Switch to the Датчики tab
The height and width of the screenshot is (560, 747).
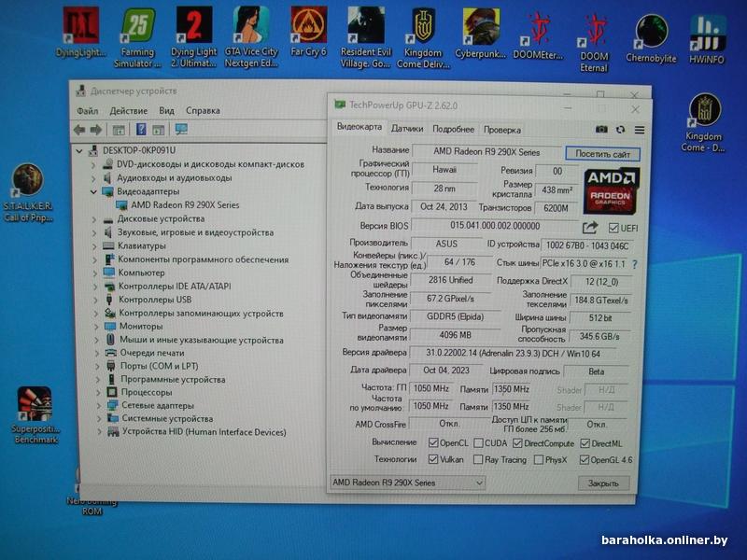click(407, 129)
